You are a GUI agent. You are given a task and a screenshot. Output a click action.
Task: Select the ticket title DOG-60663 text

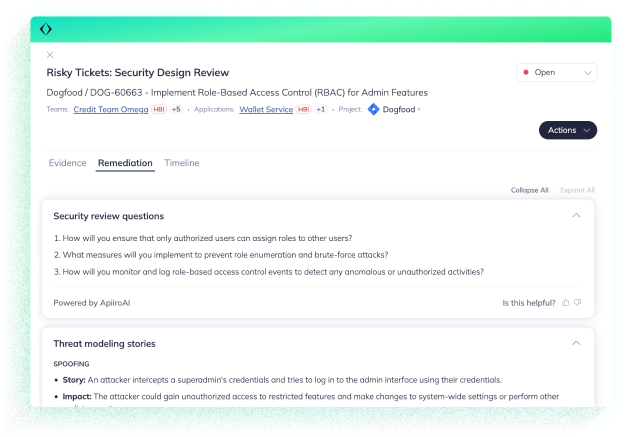237,93
